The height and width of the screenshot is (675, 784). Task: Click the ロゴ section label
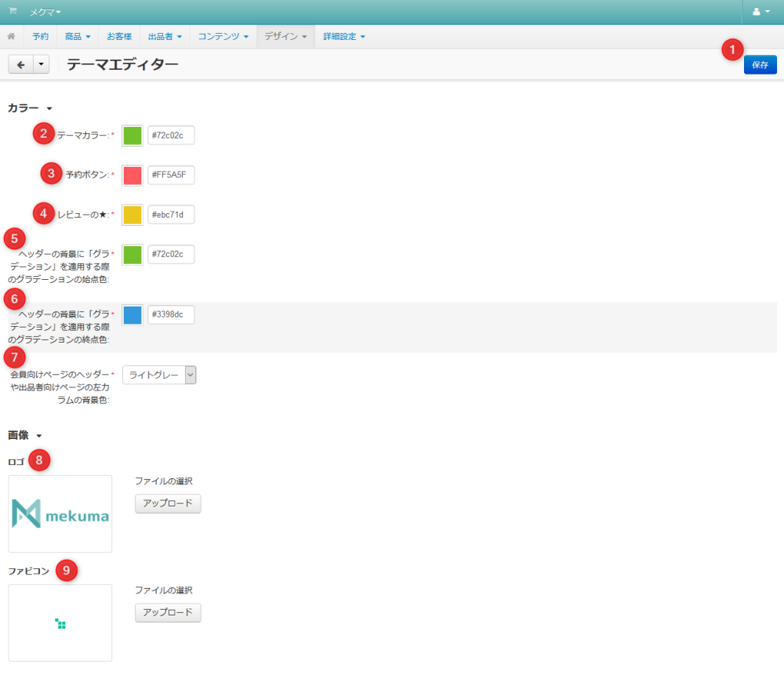16,462
